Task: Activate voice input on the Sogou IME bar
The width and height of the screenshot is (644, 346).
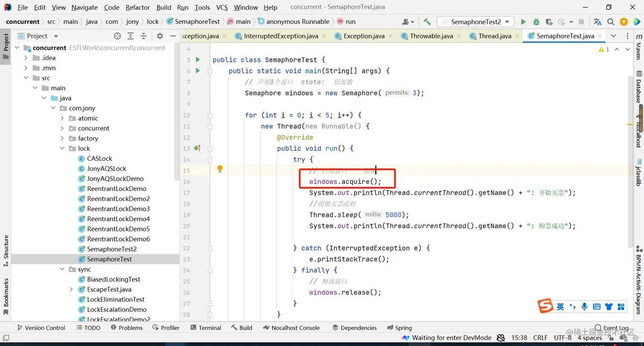Action: click(x=584, y=306)
